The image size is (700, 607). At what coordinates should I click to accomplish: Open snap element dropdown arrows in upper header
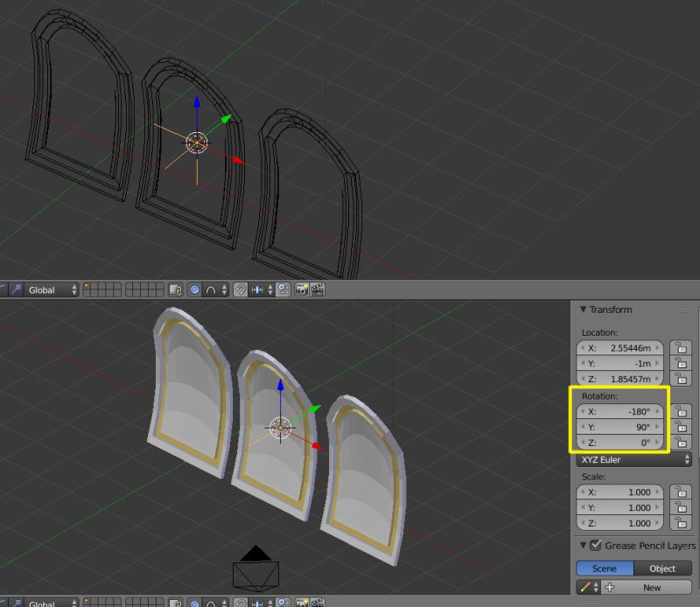pos(270,290)
